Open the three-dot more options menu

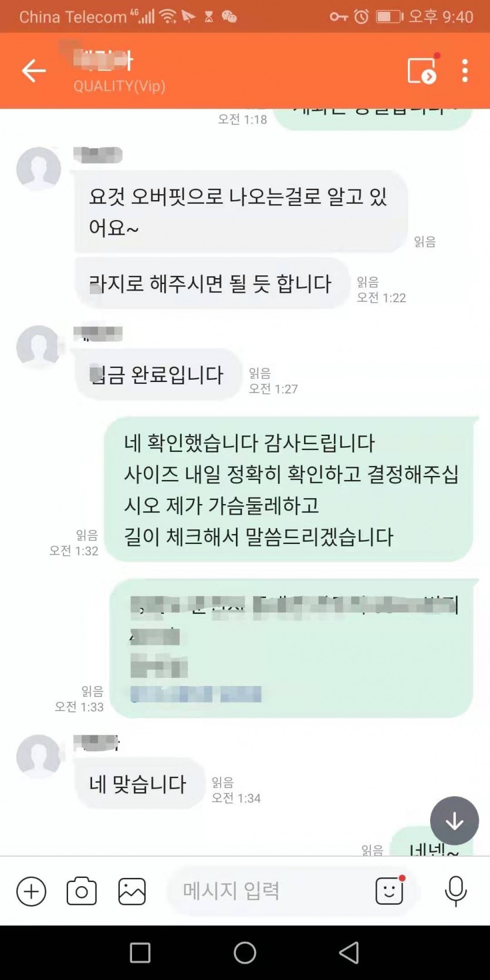click(465, 70)
